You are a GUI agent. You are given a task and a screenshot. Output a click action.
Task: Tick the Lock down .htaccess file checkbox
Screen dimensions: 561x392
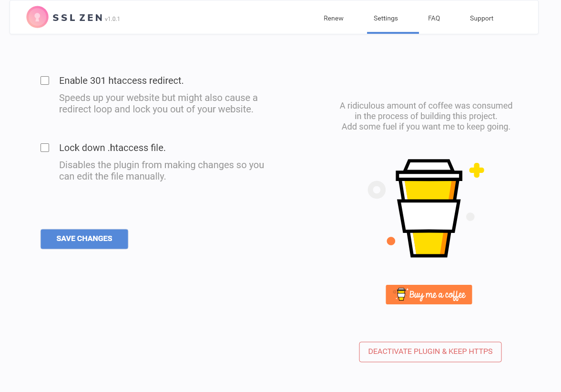tap(45, 148)
